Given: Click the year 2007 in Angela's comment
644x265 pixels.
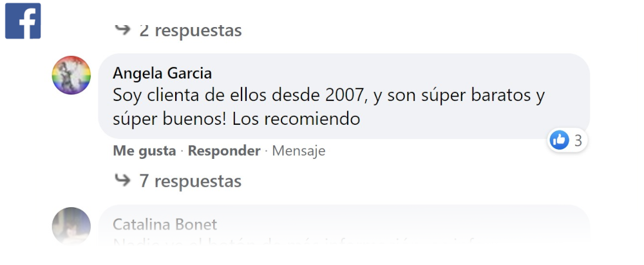Looking at the screenshot, I should (x=346, y=96).
